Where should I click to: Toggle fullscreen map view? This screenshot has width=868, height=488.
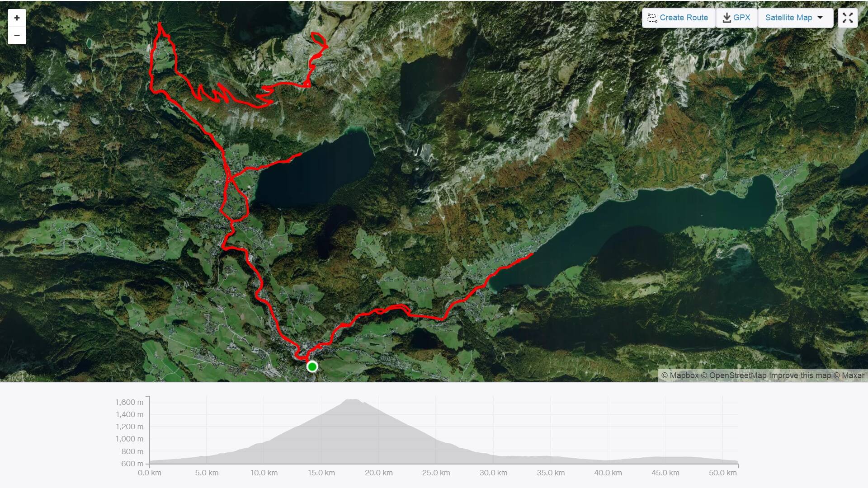click(x=848, y=18)
